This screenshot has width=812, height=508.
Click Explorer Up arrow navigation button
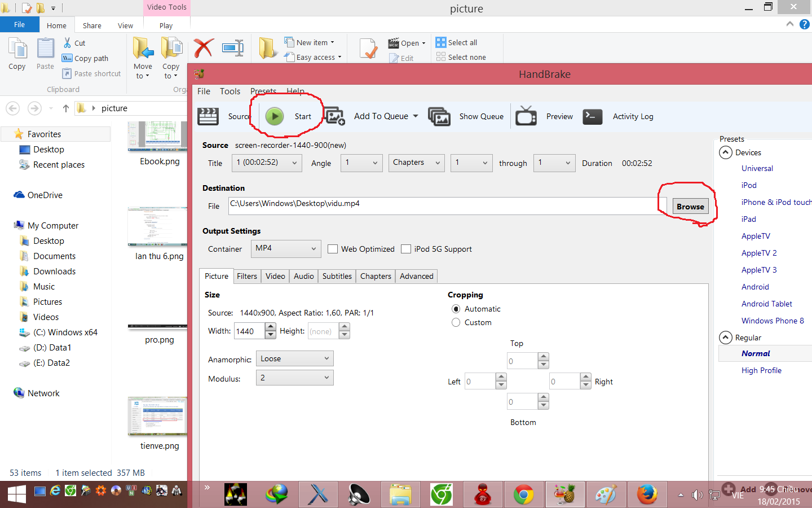click(x=66, y=108)
